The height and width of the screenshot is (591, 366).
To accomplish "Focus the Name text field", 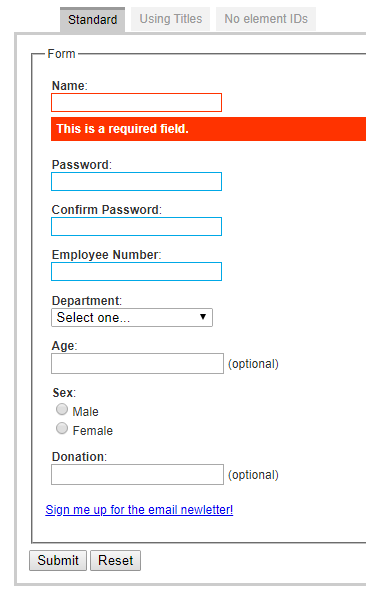I will [x=136, y=103].
